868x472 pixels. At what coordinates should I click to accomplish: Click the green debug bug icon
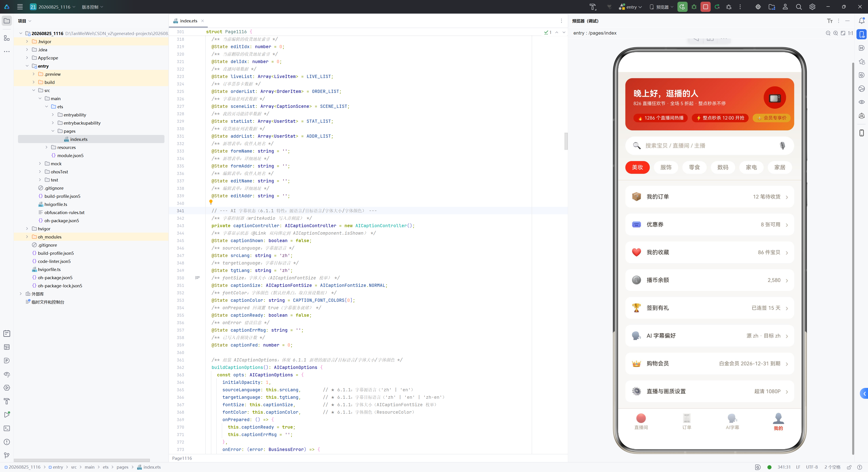694,7
